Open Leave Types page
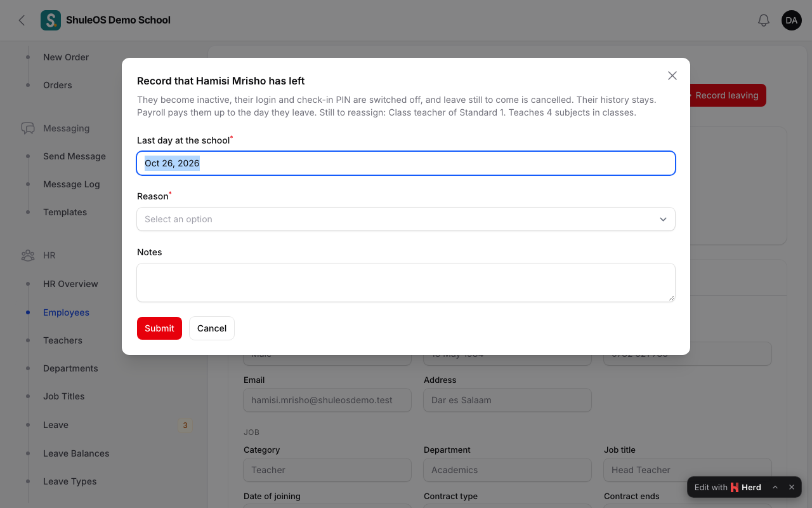This screenshot has width=812, height=508. coord(70,481)
